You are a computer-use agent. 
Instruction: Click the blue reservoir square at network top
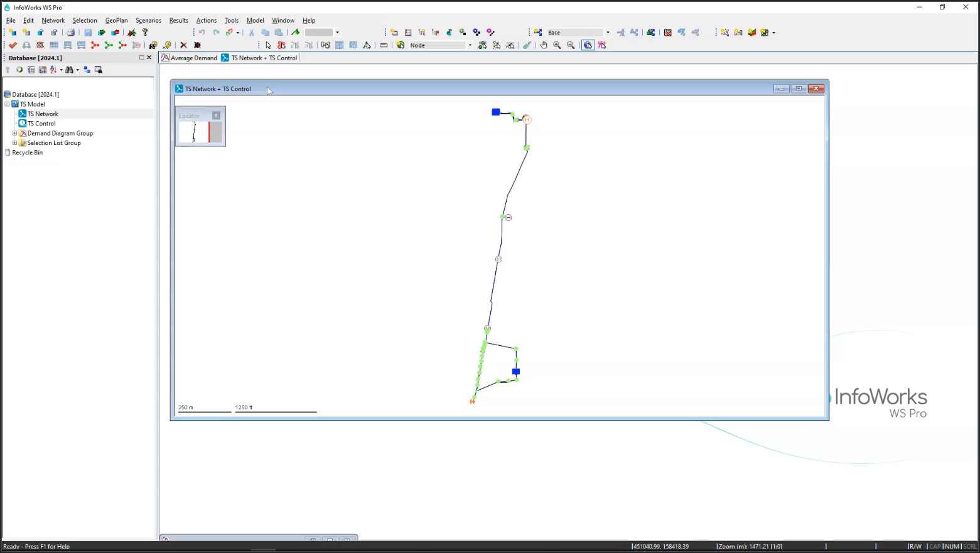point(495,112)
